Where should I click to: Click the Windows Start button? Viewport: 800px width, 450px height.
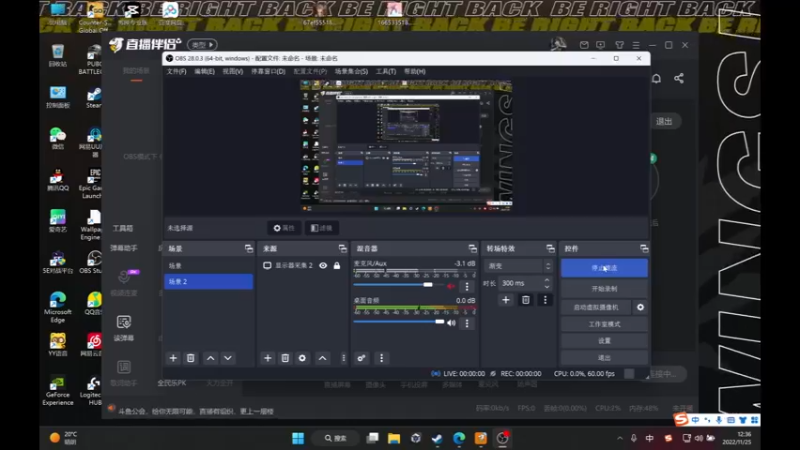pos(298,438)
